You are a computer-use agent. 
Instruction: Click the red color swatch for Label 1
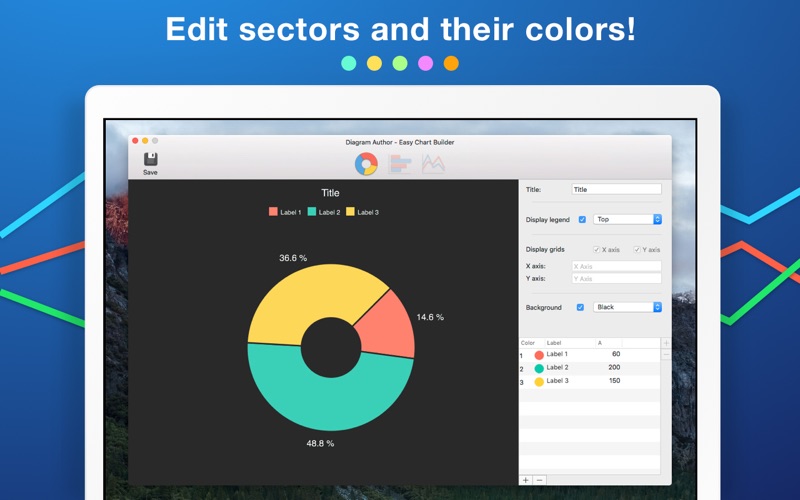pos(539,355)
